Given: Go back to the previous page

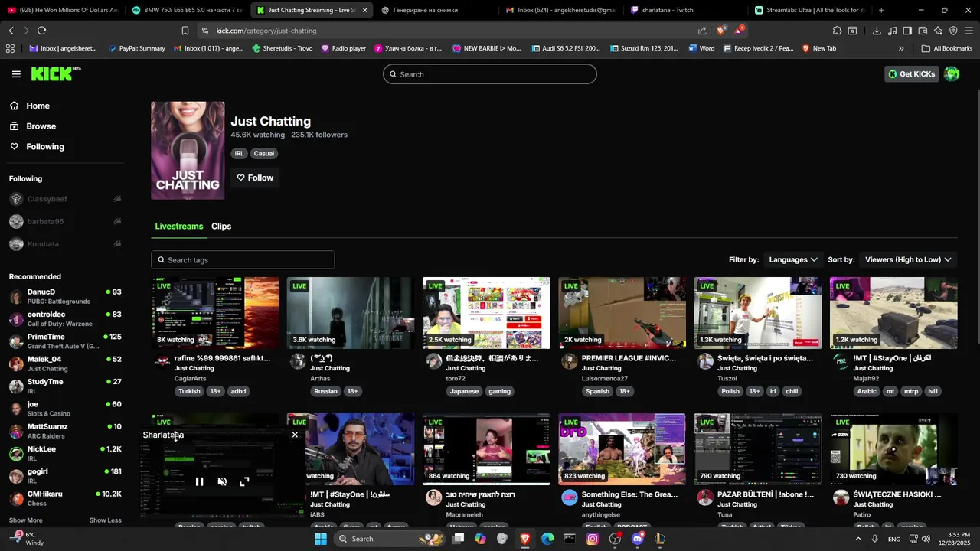Looking at the screenshot, I should (x=11, y=31).
